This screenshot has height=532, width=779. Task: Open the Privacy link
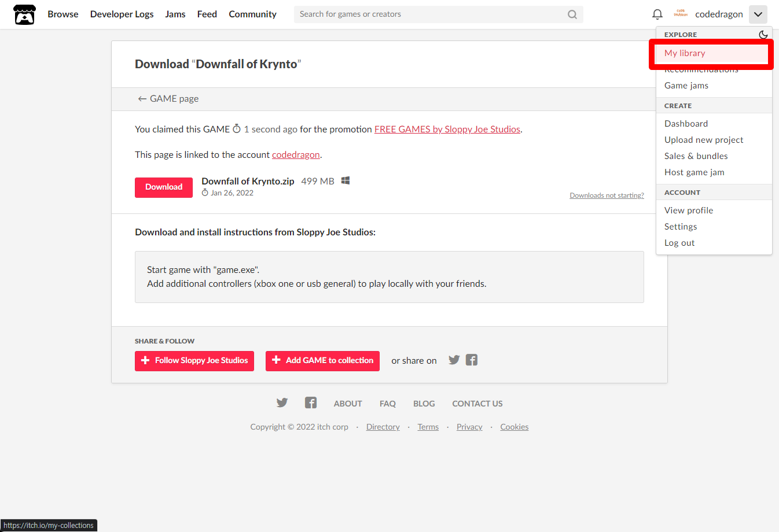click(469, 427)
